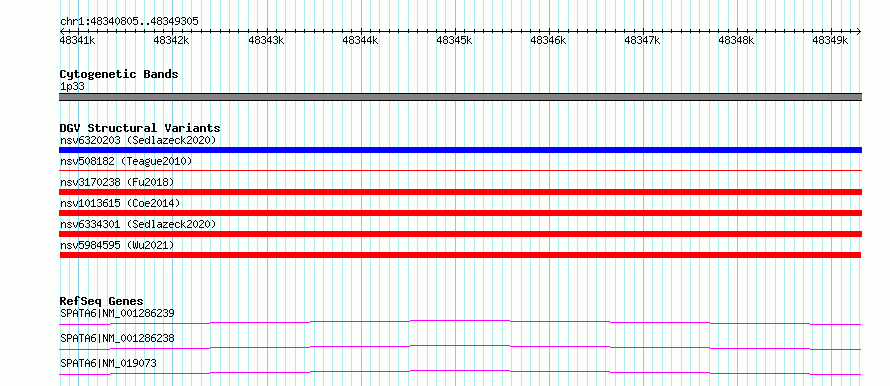Open variant nsv1013615 (Coe2014) label
The width and height of the screenshot is (890, 386).
pos(120,203)
